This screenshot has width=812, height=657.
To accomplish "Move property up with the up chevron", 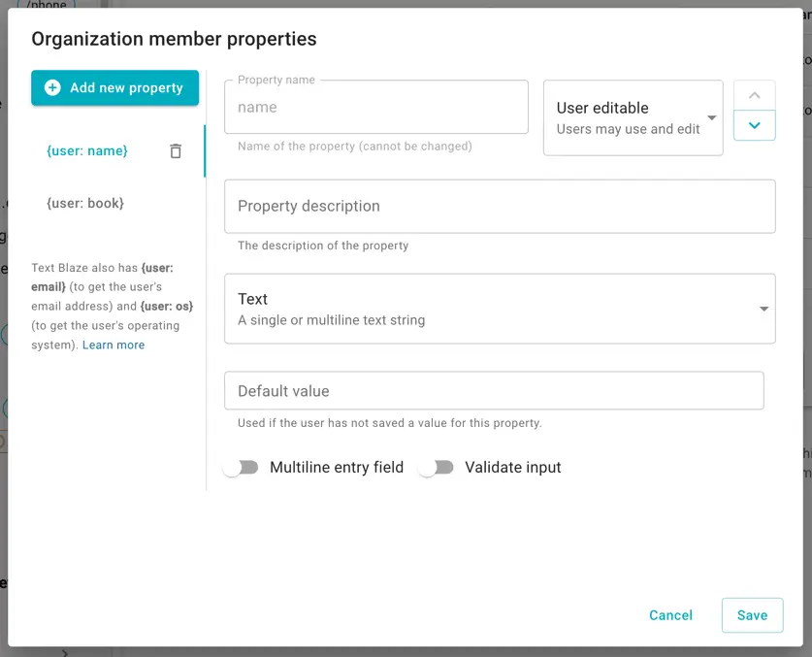I will click(754, 95).
